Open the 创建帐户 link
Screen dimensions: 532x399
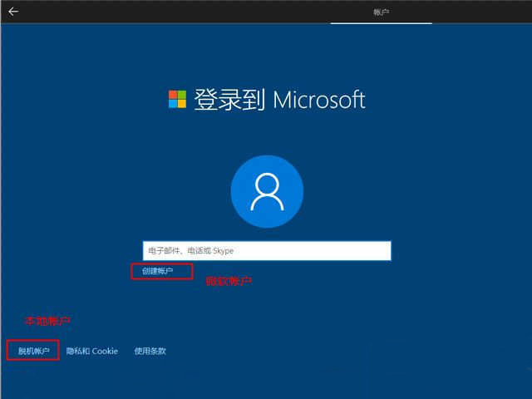(157, 271)
